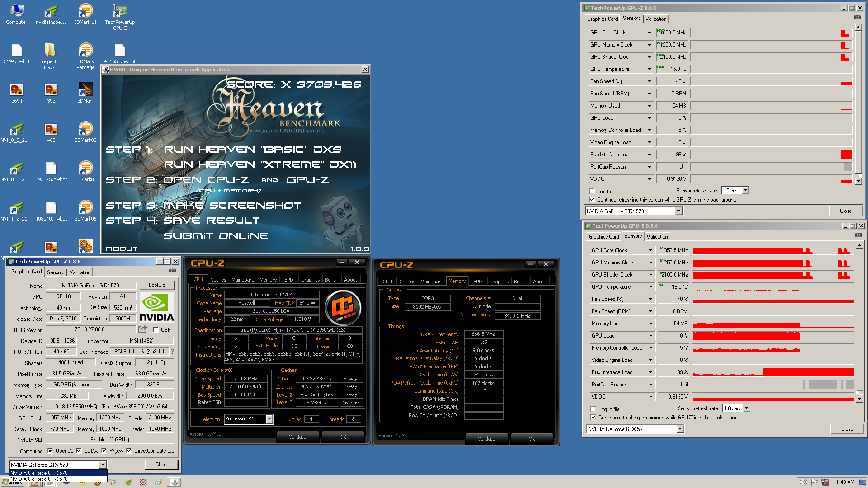Open the 393 image file icon
This screenshot has width=868, height=488.
[51, 93]
